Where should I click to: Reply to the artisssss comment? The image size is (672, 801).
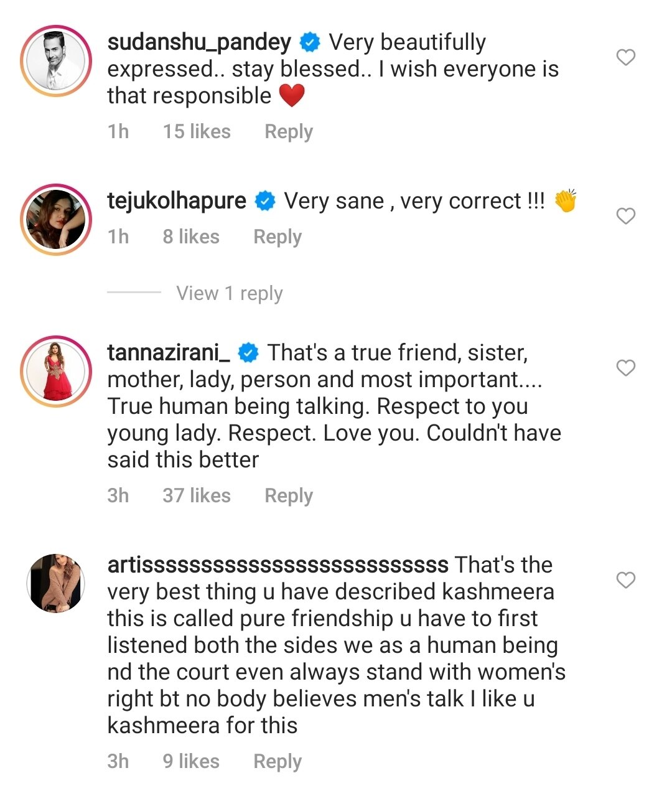coord(278,761)
